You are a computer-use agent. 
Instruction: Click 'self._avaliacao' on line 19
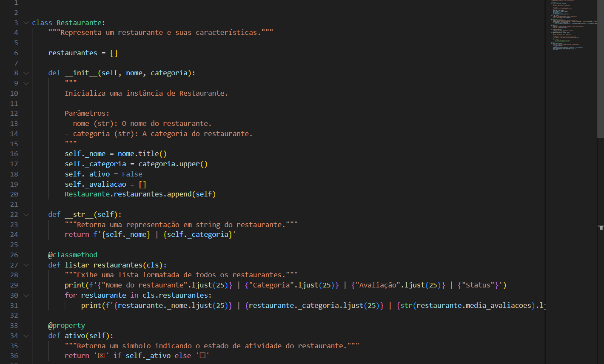[95, 185]
